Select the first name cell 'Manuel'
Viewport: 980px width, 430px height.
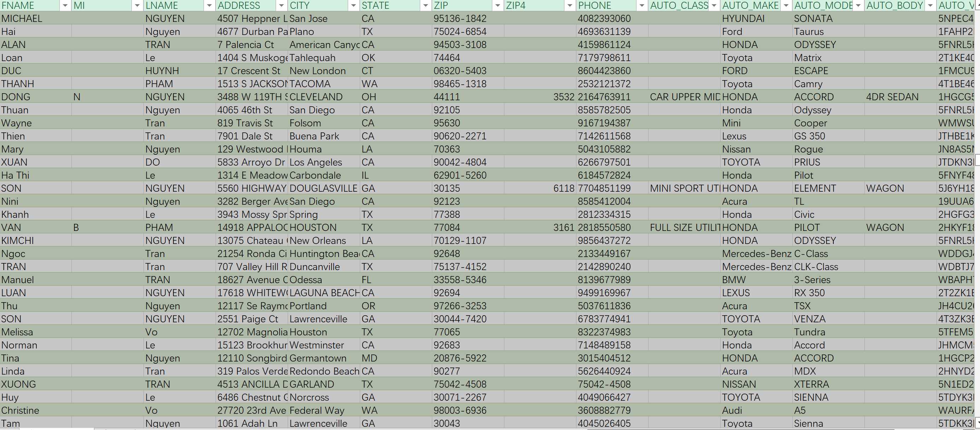coord(36,280)
